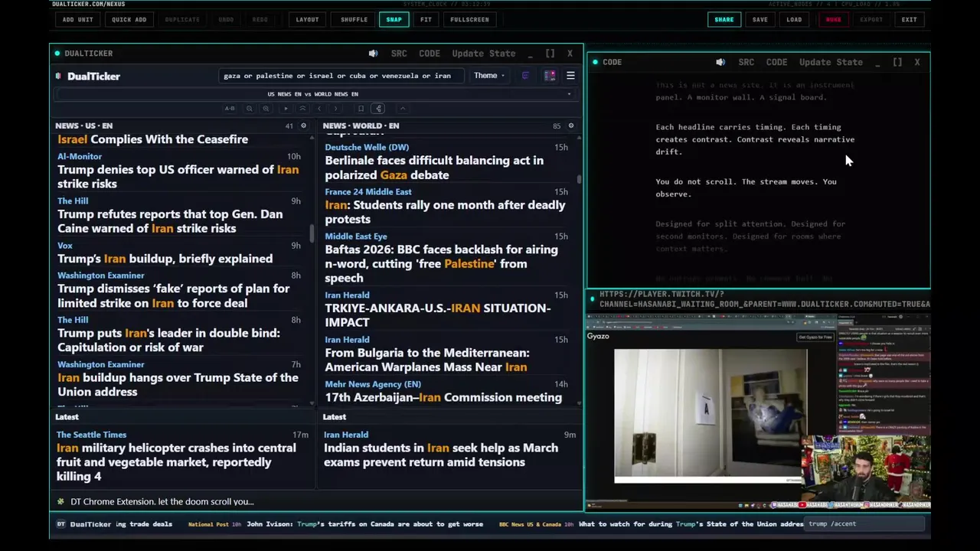Click the Al-Monitor source label
This screenshot has width=980, height=551.
coord(80,156)
